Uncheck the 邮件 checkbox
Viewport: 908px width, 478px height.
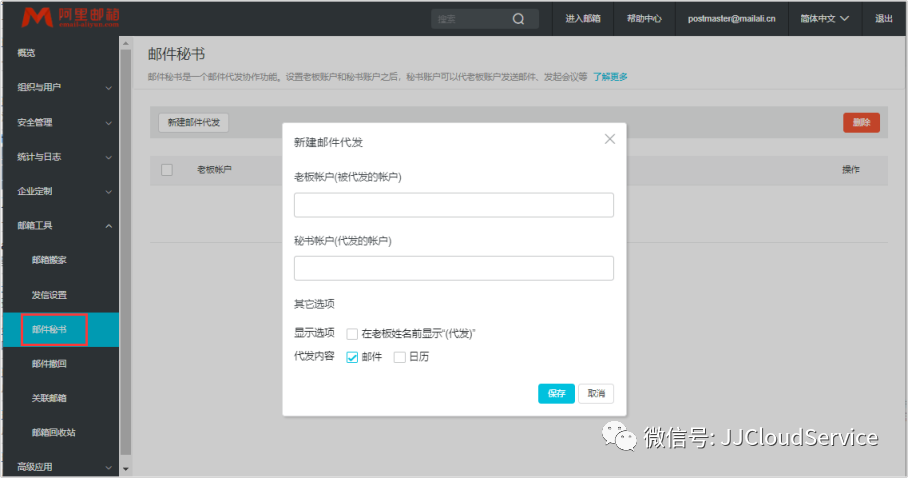[352, 357]
